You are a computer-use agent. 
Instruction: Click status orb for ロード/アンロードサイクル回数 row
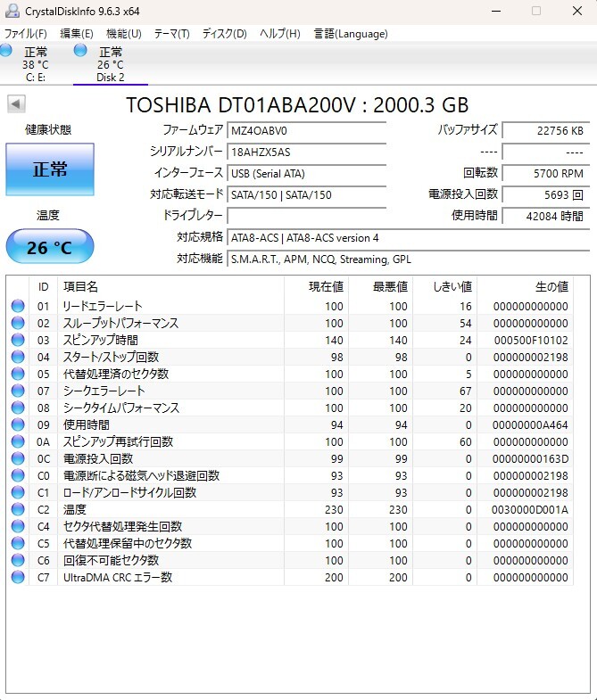click(18, 492)
